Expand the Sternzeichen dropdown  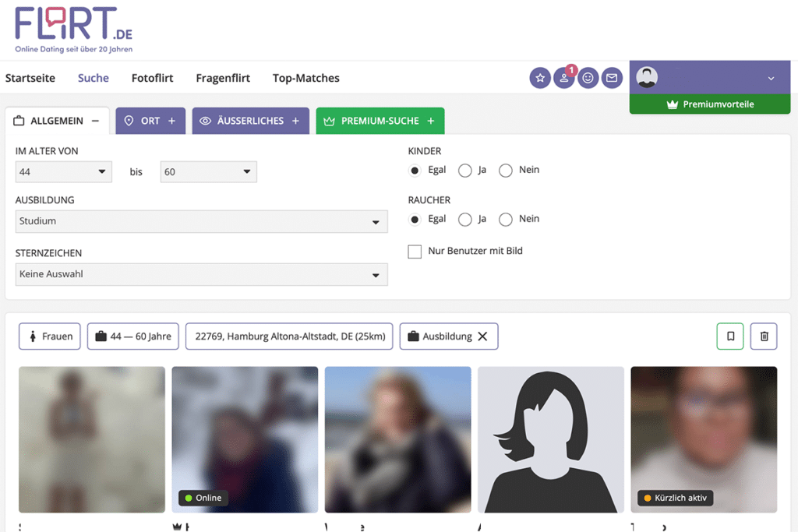(201, 275)
